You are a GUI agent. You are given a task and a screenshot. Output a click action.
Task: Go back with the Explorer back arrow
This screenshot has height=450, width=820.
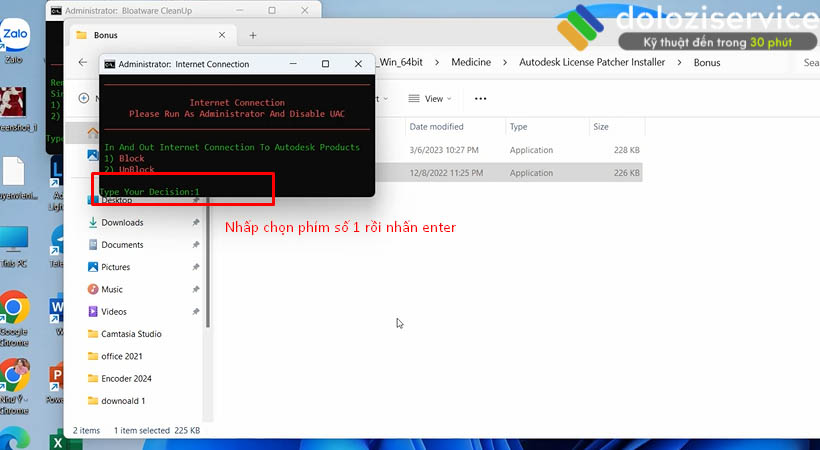(x=82, y=62)
